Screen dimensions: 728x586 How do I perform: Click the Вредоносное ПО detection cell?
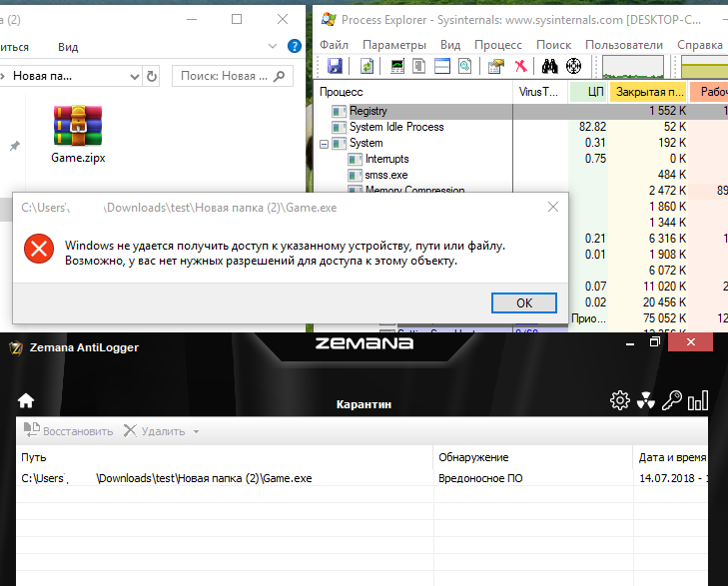(x=480, y=478)
